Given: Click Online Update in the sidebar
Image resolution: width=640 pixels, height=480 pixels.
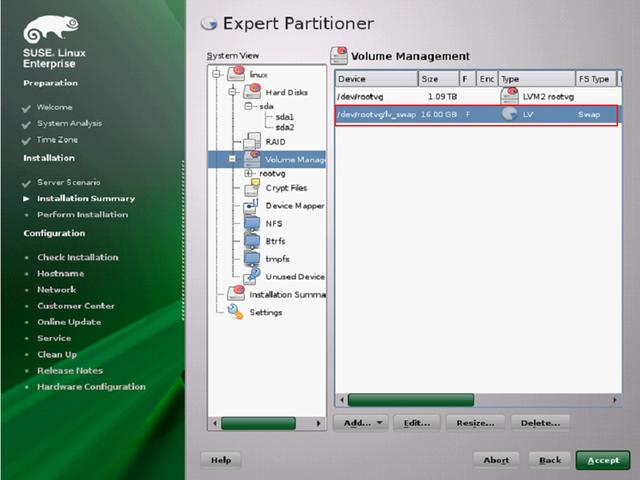Looking at the screenshot, I should click(69, 322).
